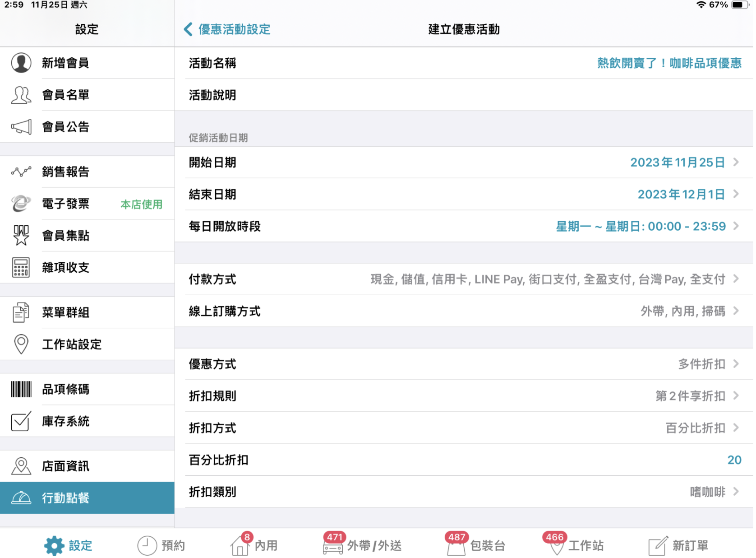Open the 優惠方式 selection chevron
The width and height of the screenshot is (756, 558).
[736, 364]
